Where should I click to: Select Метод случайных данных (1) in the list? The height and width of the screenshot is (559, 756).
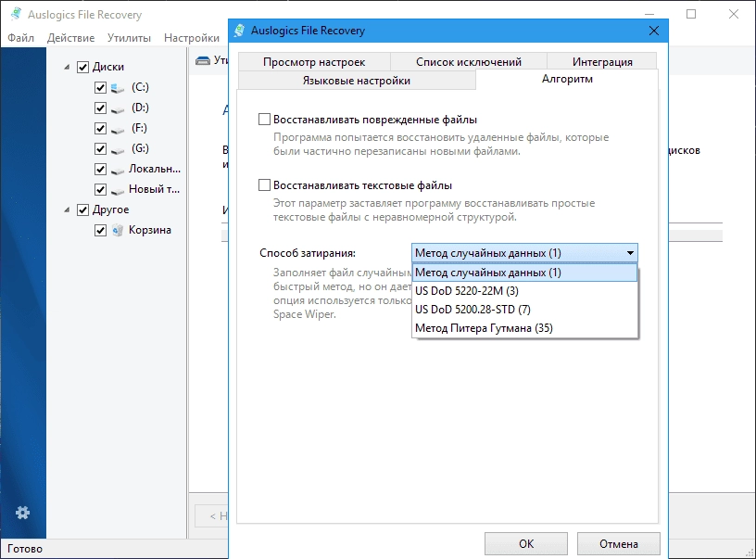click(524, 273)
